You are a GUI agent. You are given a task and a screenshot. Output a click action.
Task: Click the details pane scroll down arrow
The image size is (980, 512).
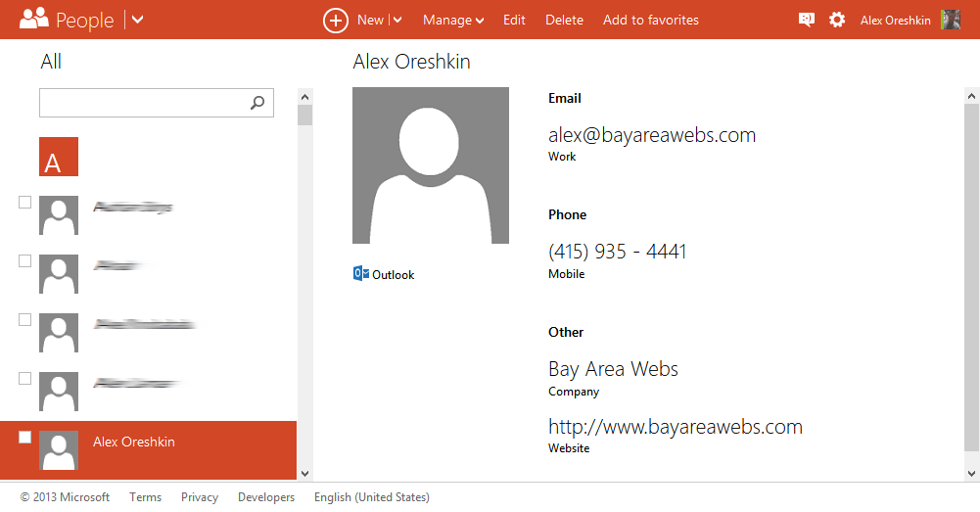971,473
